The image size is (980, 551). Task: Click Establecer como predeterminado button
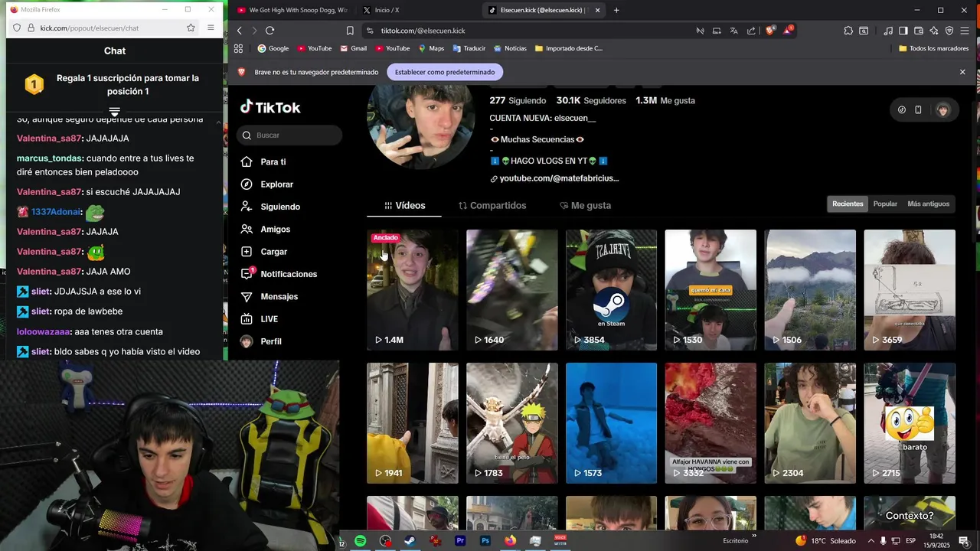pos(445,72)
